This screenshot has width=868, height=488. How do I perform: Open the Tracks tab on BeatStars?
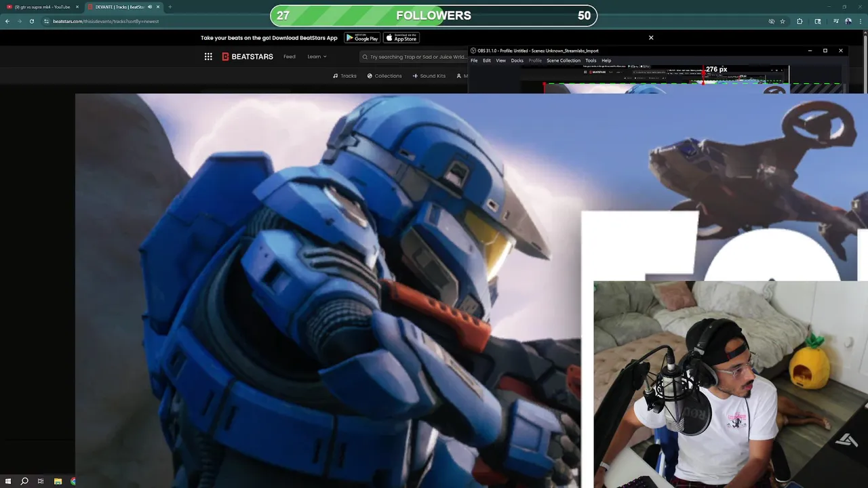coord(344,76)
